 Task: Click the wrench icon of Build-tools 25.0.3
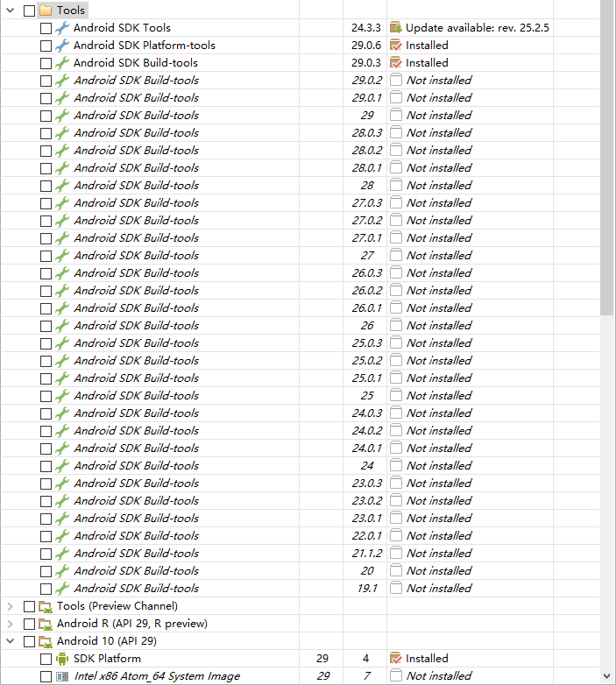coord(62,343)
